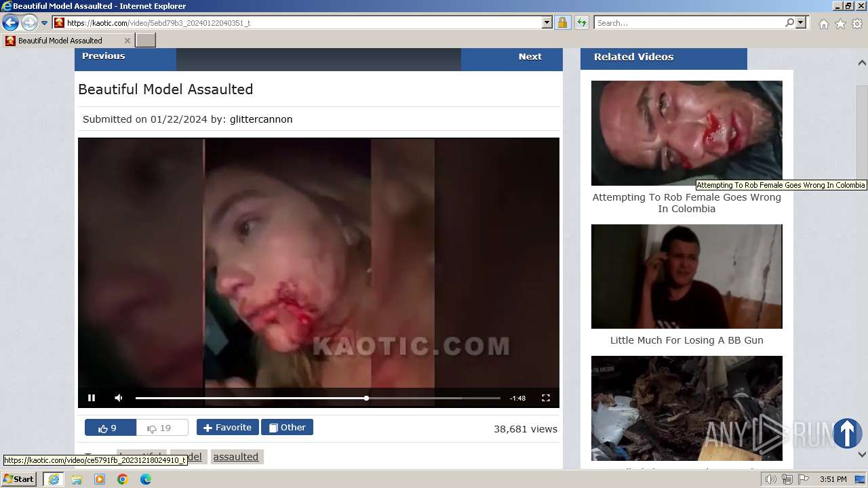The height and width of the screenshot is (488, 868).
Task: Open the Tools gear menu
Action: click(x=857, y=24)
